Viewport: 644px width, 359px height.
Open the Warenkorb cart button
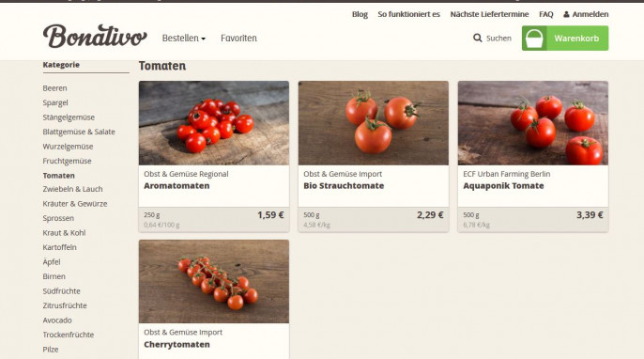pyautogui.click(x=565, y=39)
